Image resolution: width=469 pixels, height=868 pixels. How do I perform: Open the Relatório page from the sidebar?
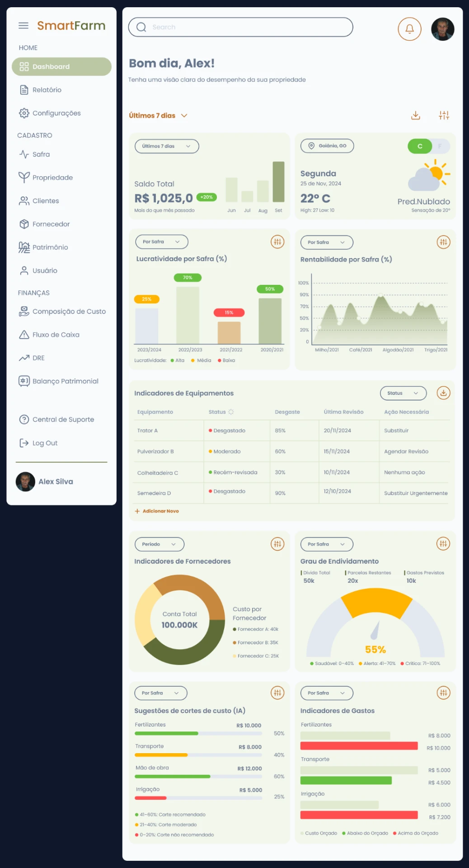click(x=40, y=90)
